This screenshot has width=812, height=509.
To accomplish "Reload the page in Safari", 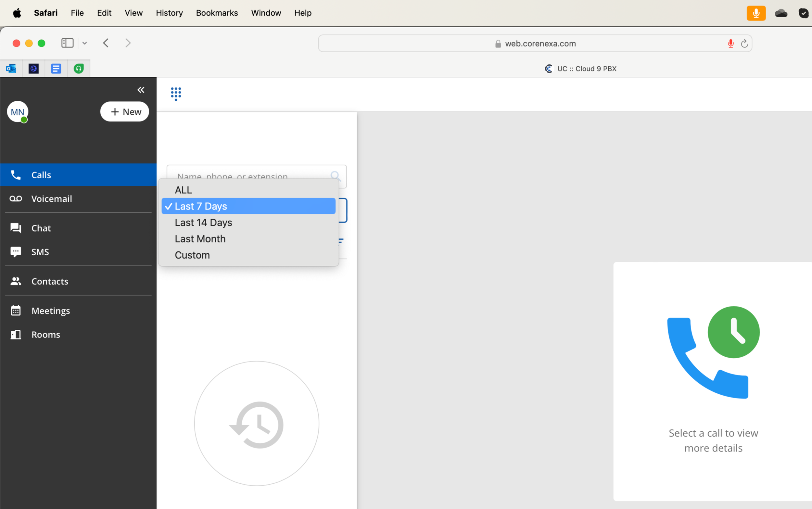I will click(744, 44).
